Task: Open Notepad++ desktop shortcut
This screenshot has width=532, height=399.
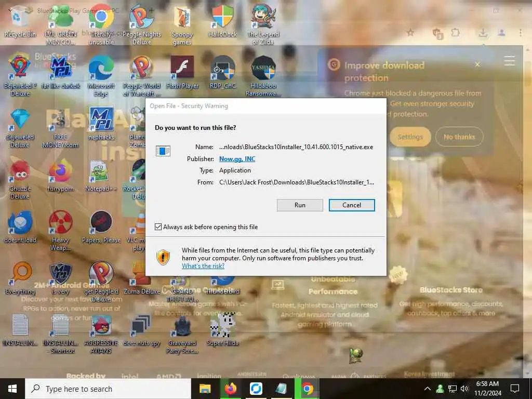Action: coord(101,176)
